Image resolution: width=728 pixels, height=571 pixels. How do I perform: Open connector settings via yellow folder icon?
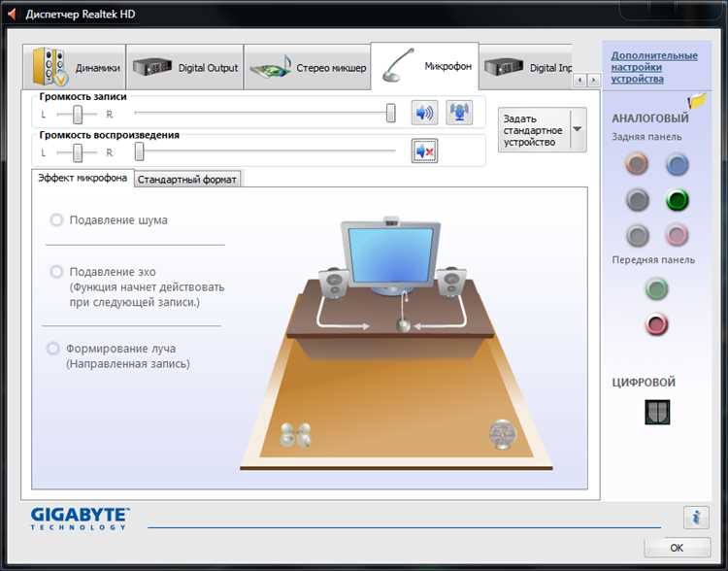697,101
